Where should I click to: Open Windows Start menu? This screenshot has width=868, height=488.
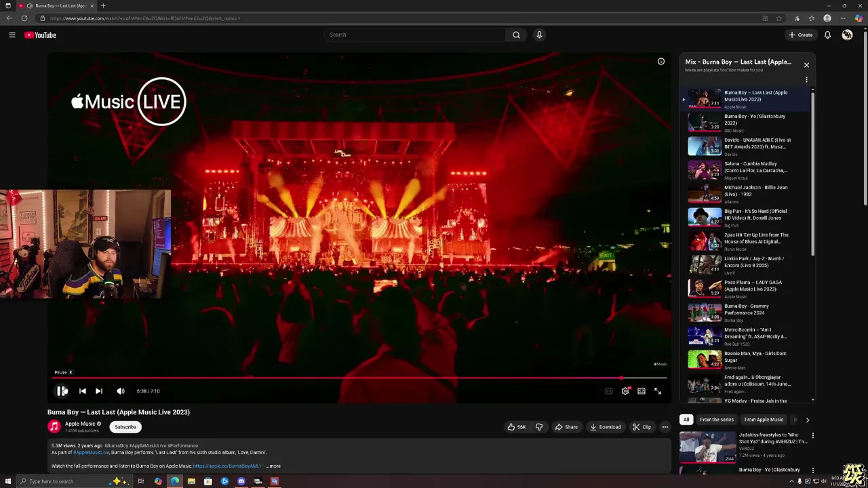coord(7,481)
